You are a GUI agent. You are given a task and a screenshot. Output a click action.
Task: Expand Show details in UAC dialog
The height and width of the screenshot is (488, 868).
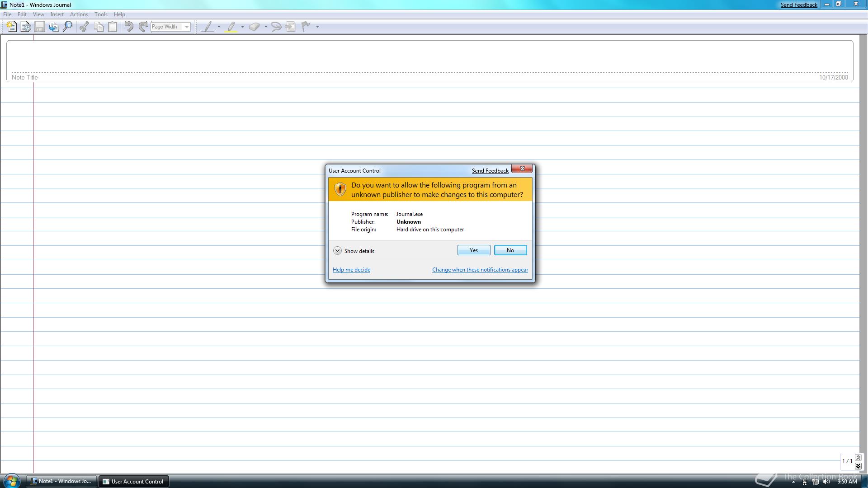(x=337, y=251)
